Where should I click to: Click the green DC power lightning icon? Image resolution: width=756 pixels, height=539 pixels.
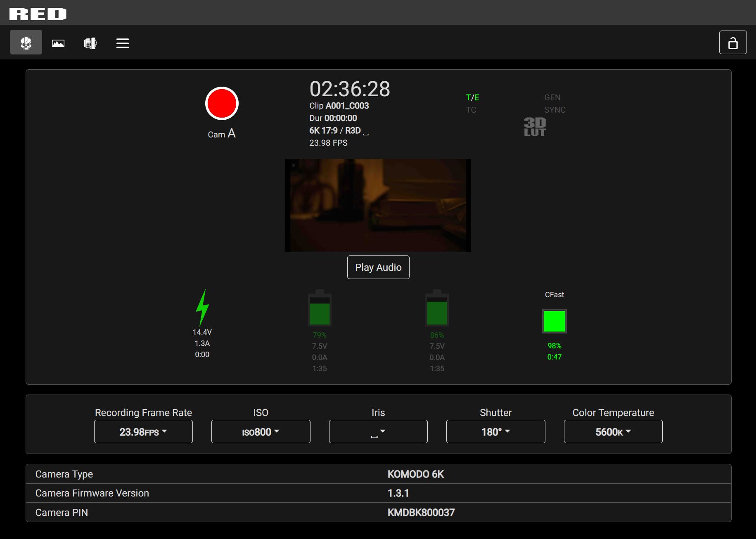click(202, 307)
